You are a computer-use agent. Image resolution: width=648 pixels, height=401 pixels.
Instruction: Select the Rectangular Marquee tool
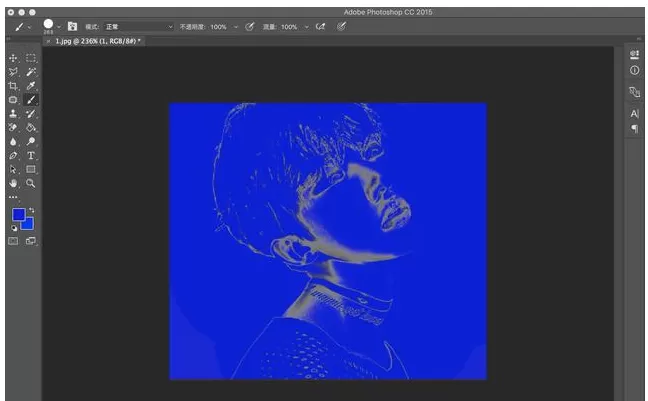(x=31, y=58)
